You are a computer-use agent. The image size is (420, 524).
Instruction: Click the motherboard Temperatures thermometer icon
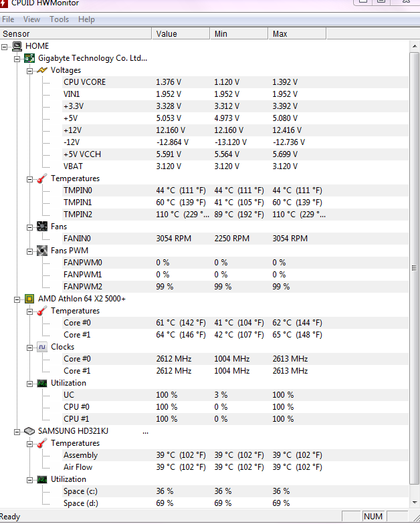pos(41,178)
